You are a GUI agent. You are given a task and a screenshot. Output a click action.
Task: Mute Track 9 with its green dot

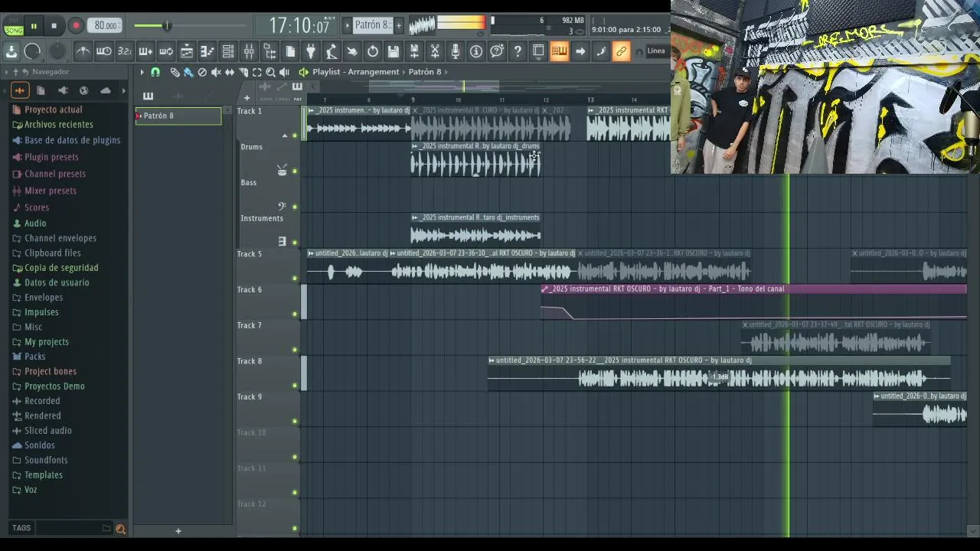pyautogui.click(x=295, y=421)
